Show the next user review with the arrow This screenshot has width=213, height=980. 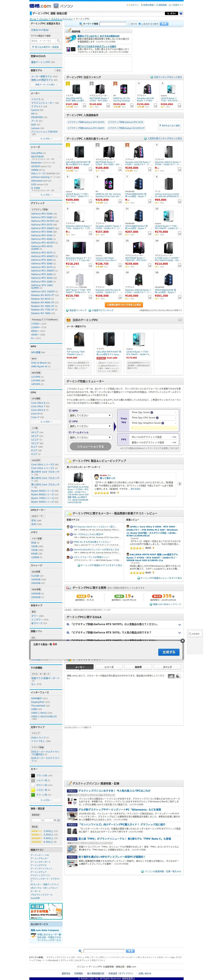pyautogui.click(x=179, y=484)
